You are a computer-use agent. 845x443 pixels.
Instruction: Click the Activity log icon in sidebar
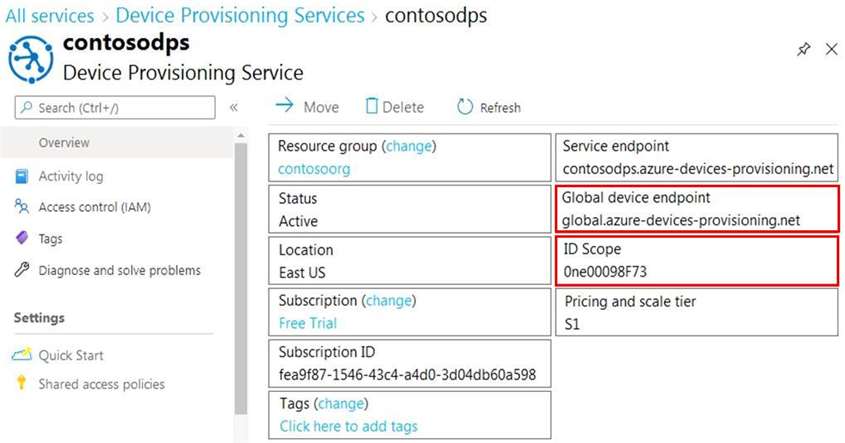pos(22,176)
